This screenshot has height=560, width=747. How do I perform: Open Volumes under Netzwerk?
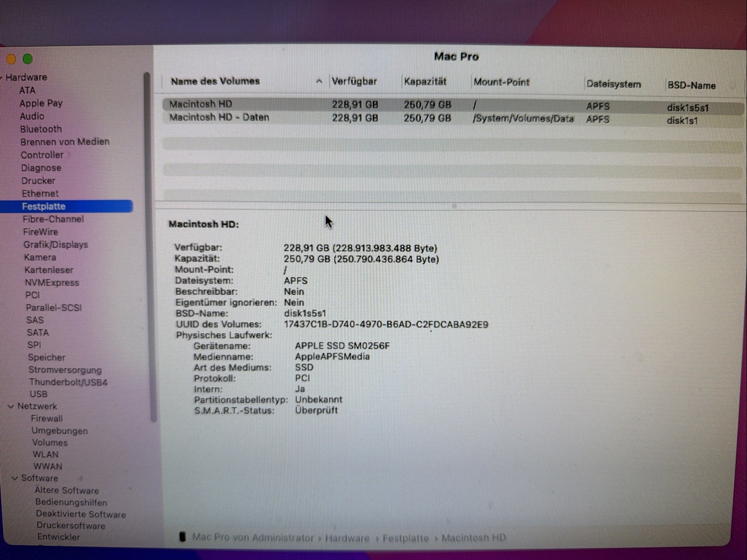(50, 442)
